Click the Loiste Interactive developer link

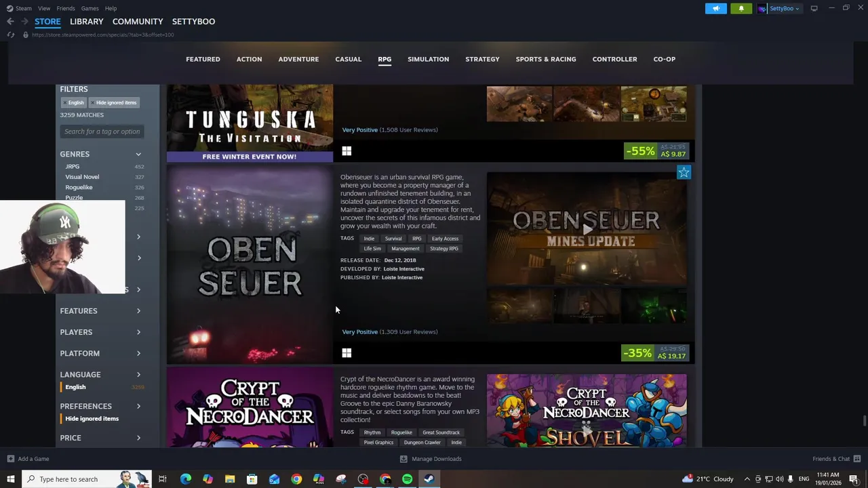(403, 269)
